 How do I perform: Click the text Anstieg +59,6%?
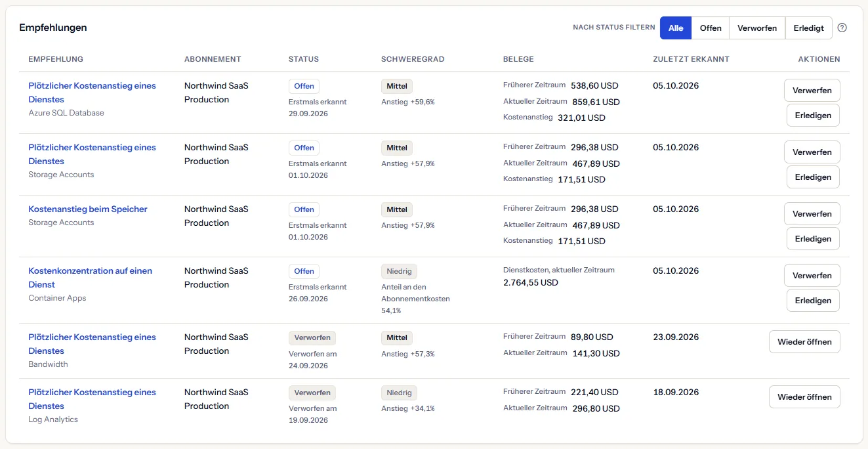pos(408,102)
